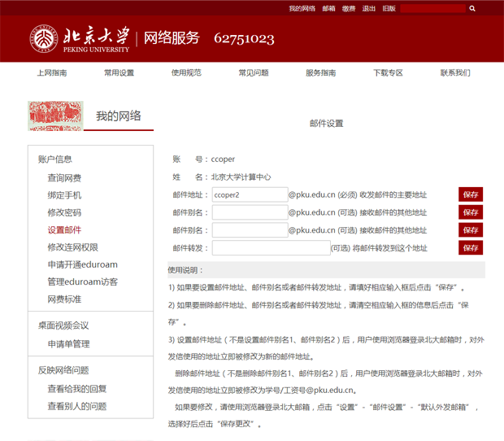Click the red stamp image beside 我的网络
This screenshot has height=441, width=504.
(55, 116)
